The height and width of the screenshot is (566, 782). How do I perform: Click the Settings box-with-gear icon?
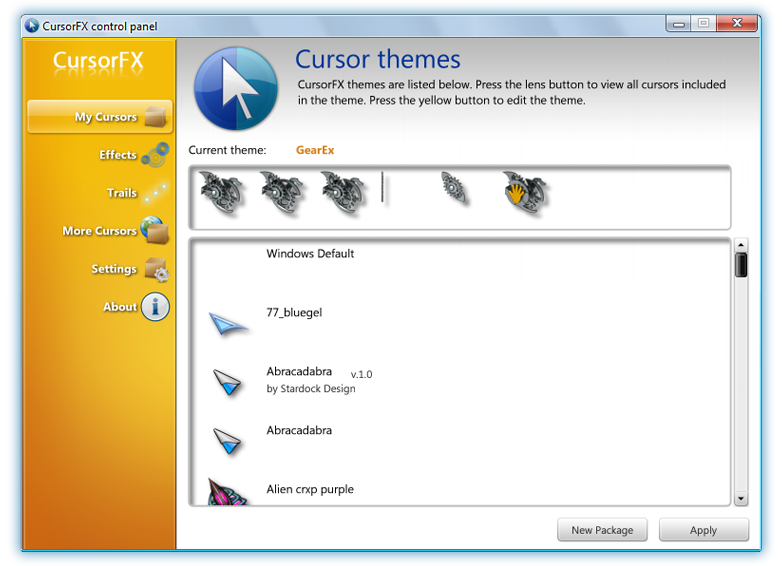point(157,269)
